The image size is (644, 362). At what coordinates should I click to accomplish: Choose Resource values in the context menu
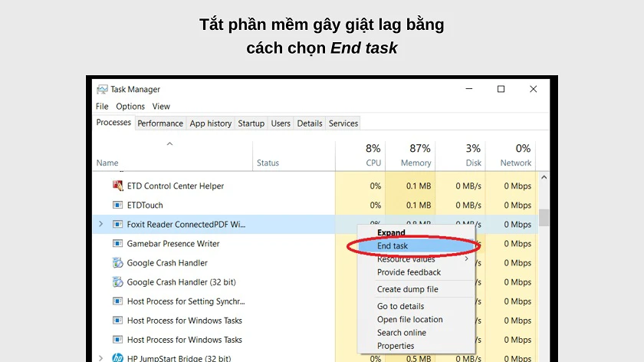tap(416, 259)
